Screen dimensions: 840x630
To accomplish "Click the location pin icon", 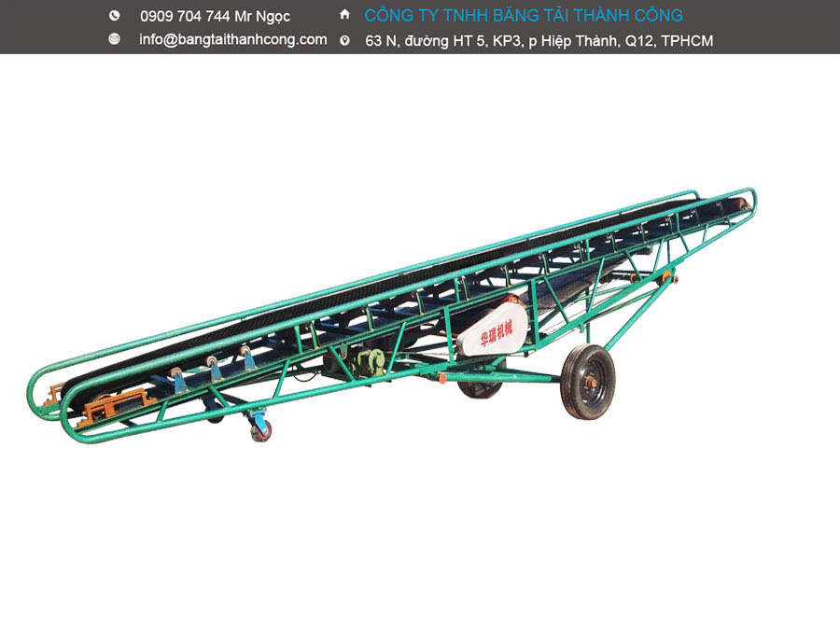I will tap(344, 40).
